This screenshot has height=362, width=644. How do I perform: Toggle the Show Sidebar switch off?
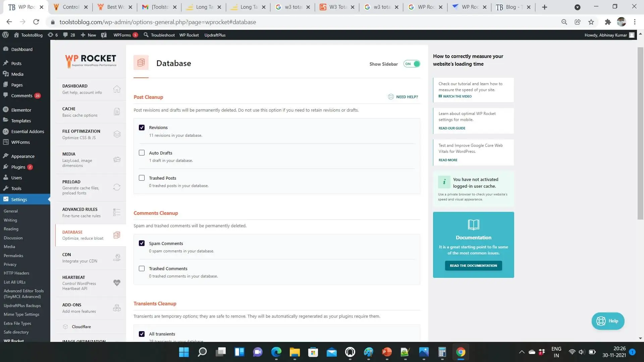pos(412,64)
